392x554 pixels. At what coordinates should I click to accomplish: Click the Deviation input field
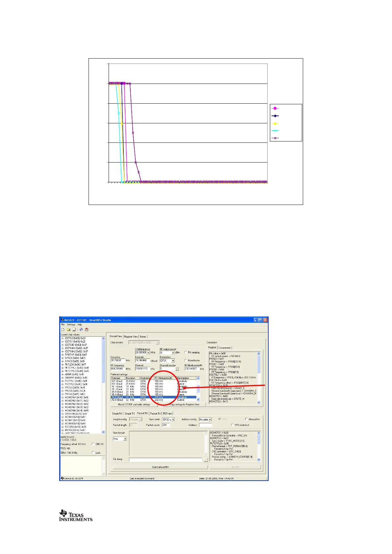[x=118, y=361]
